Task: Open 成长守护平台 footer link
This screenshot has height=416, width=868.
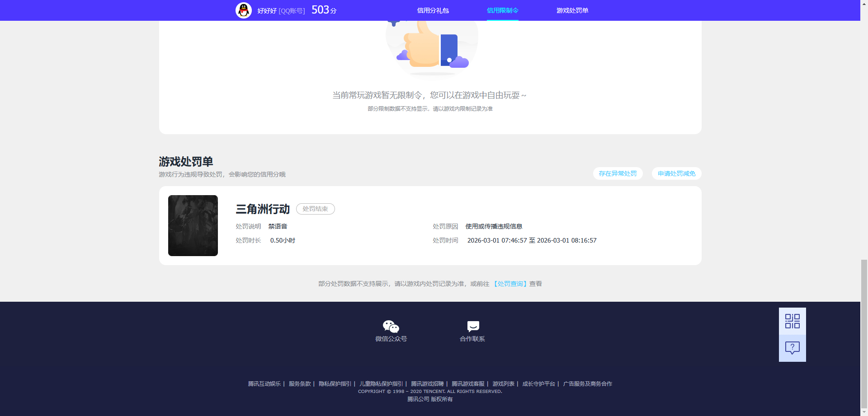Action: coord(538,384)
